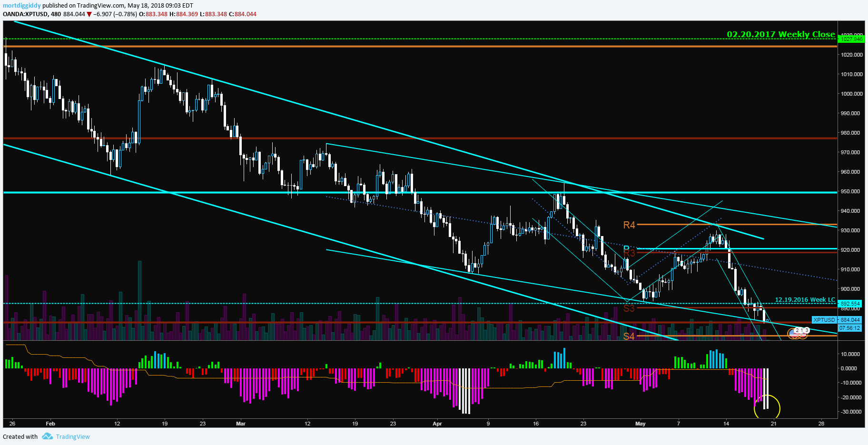This screenshot has height=445, width=868.
Task: Click the red down-arrow change indicator
Action: click(89, 14)
